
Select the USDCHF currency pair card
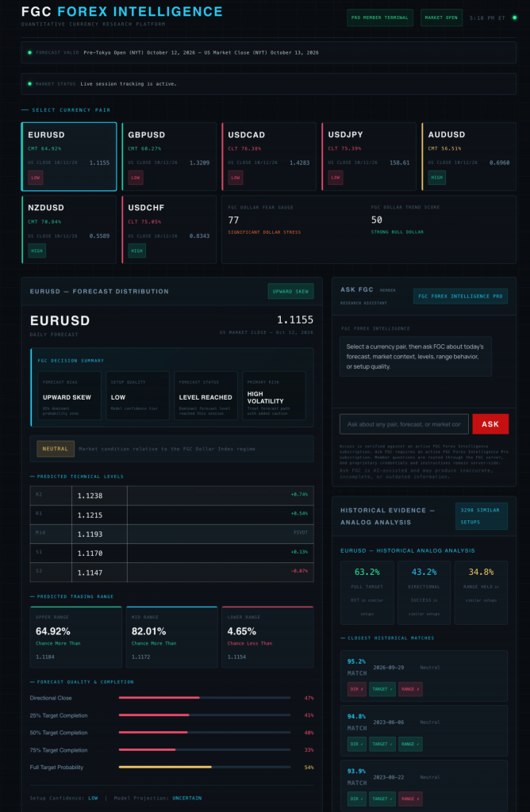(x=169, y=229)
